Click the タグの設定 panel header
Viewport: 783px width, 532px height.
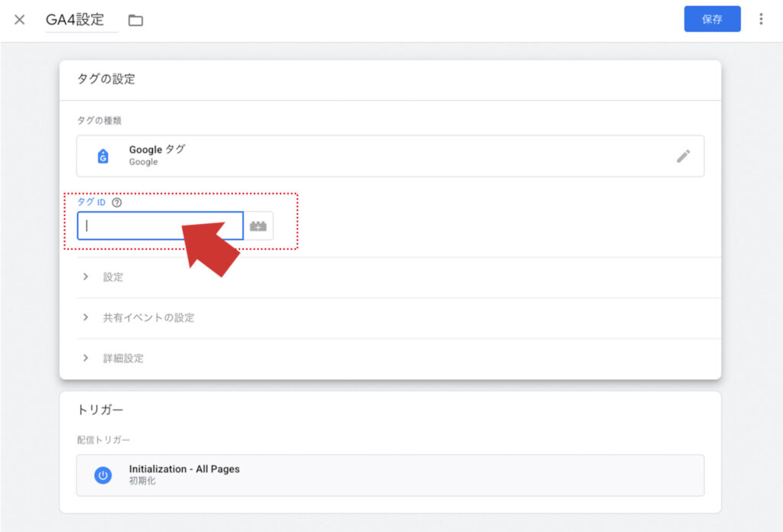106,79
